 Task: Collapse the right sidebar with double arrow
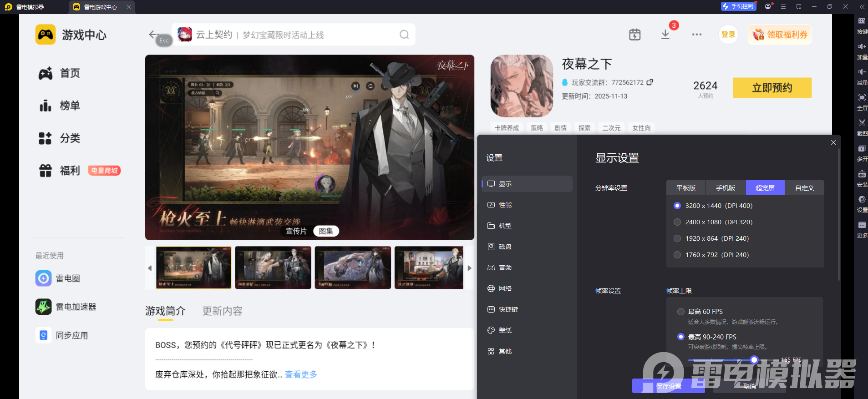coord(862,6)
